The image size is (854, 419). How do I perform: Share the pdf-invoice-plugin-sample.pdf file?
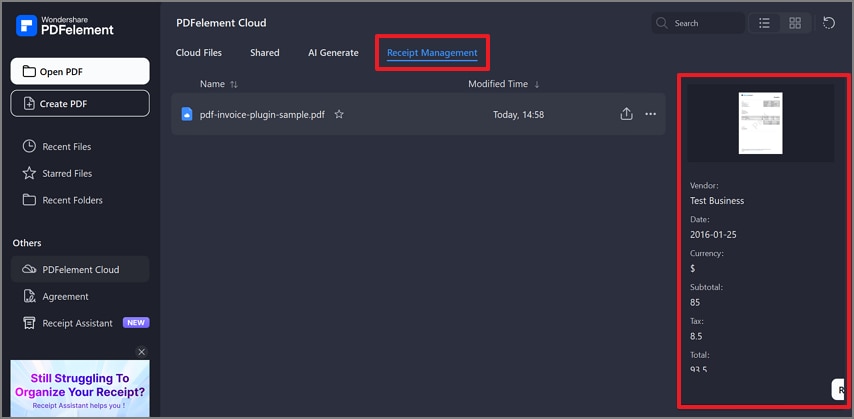point(626,114)
